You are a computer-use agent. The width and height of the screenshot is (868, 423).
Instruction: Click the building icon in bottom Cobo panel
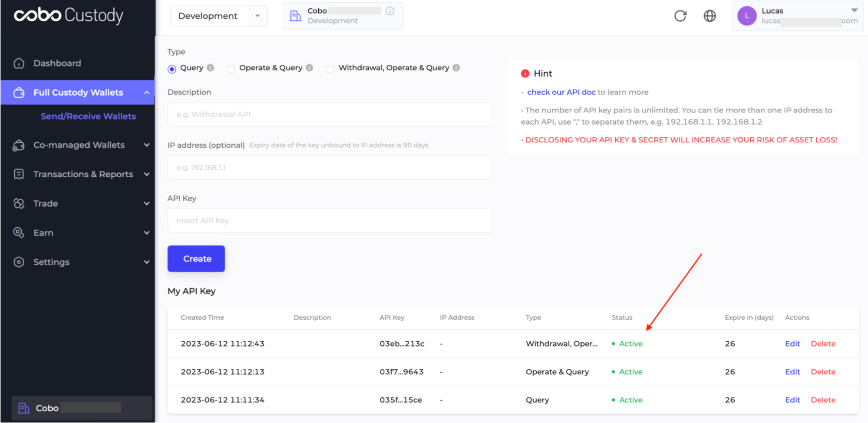click(x=24, y=408)
